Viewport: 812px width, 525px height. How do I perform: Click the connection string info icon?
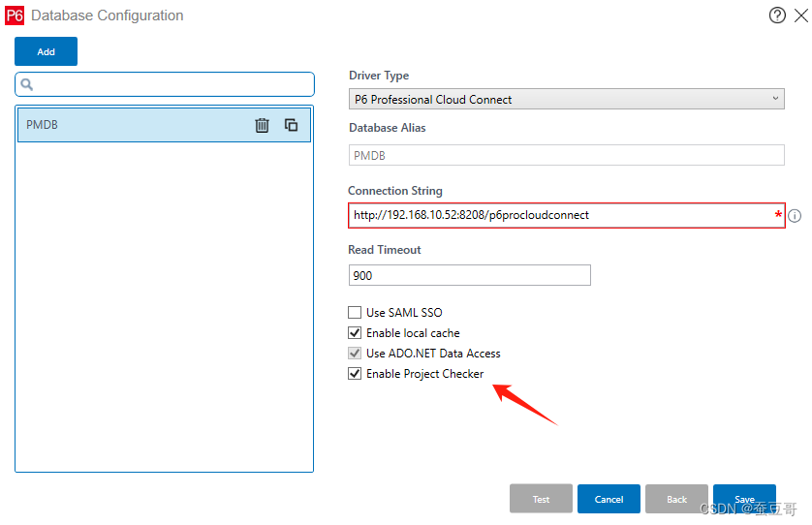click(x=795, y=216)
